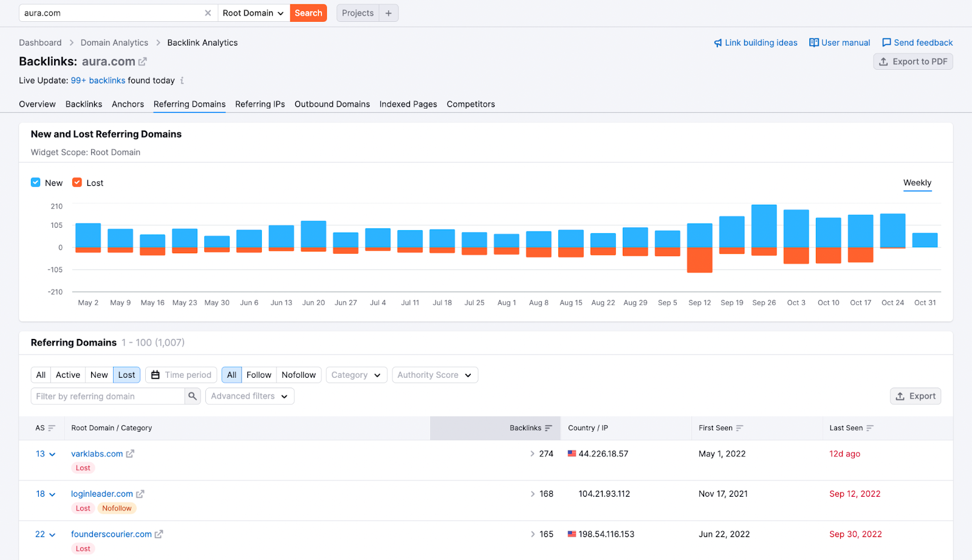The image size is (972, 560).
Task: Focus the Filter by referring domain field
Action: (108, 396)
